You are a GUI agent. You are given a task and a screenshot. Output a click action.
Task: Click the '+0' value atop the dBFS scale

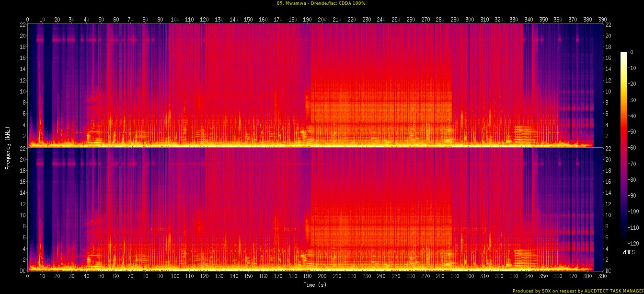pyautogui.click(x=631, y=52)
